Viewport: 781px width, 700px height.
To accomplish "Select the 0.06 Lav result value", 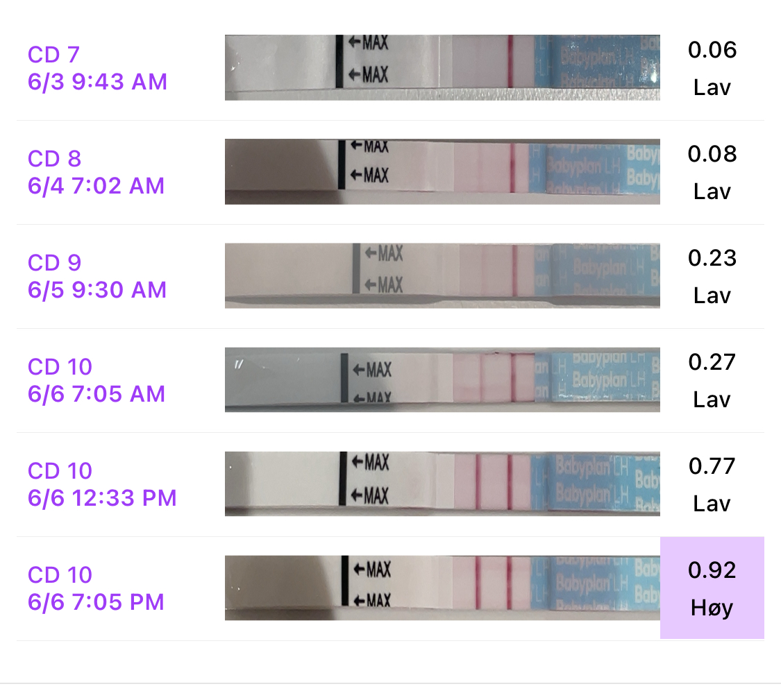I will click(712, 50).
